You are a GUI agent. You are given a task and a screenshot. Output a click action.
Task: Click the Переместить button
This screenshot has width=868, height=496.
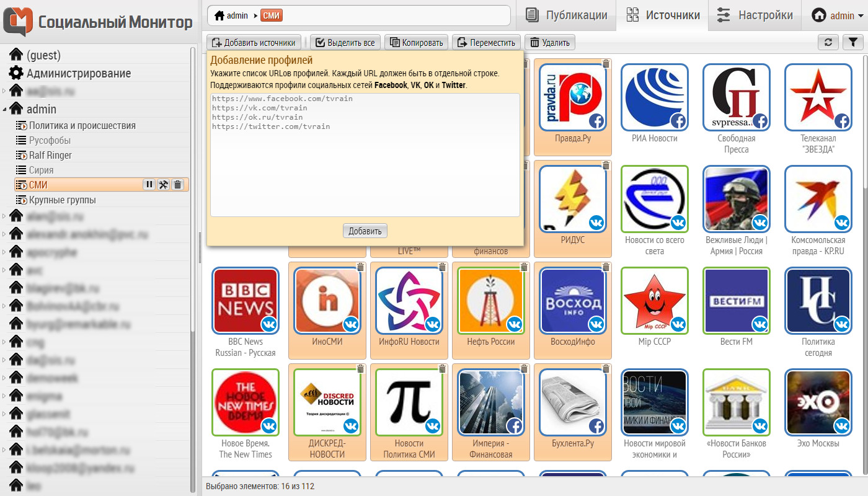click(x=486, y=42)
